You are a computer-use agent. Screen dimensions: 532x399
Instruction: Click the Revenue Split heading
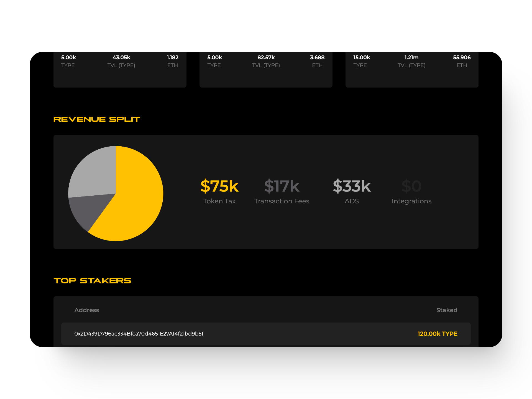(97, 119)
